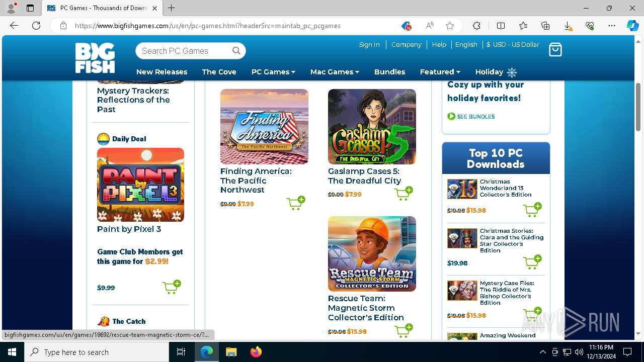Open notification center in taskbar
Image resolution: width=644 pixels, height=362 pixels.
tap(627, 352)
